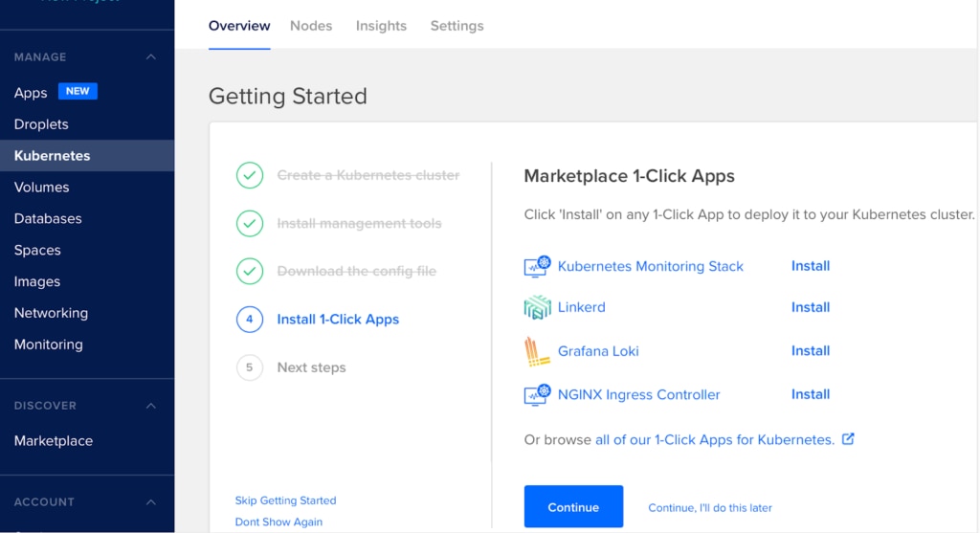Image resolution: width=980 pixels, height=533 pixels.
Task: Click step 4 circle icon
Action: coord(250,320)
